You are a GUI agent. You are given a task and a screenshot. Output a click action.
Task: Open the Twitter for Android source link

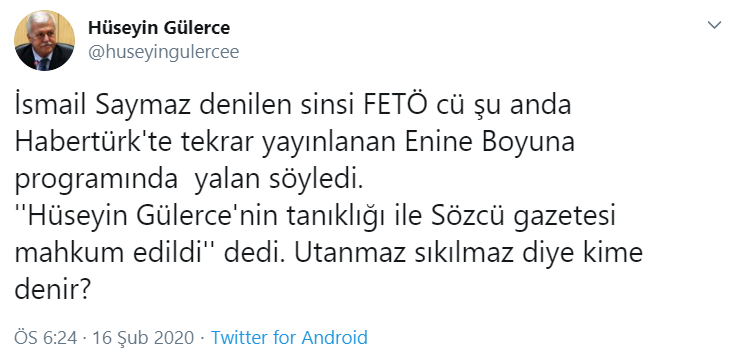[x=289, y=338]
